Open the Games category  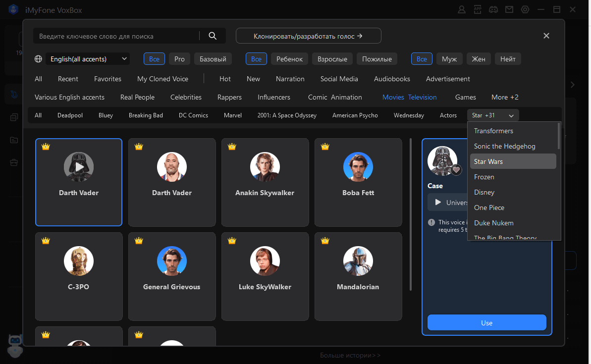tap(466, 97)
